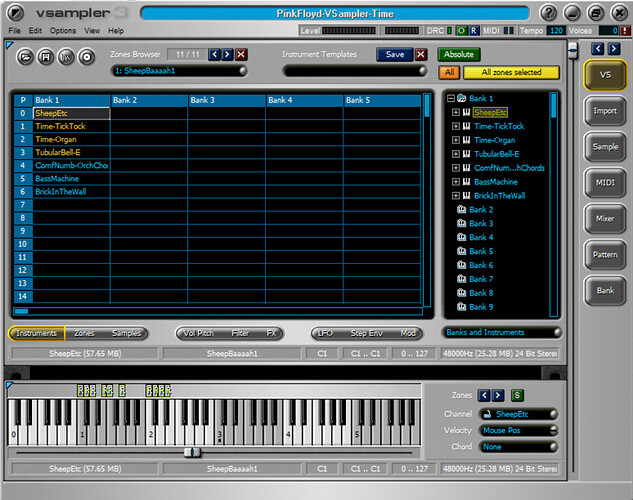Toggle the Absolute mode button
Viewport: 633px width, 500px height.
coord(458,54)
